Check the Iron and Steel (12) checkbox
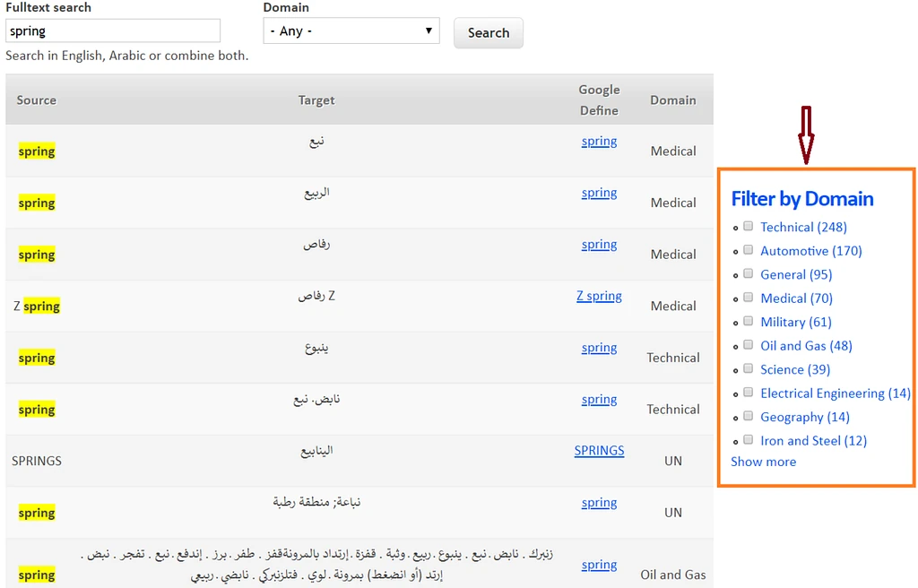Viewport: 918px width, 588px height. [x=749, y=440]
